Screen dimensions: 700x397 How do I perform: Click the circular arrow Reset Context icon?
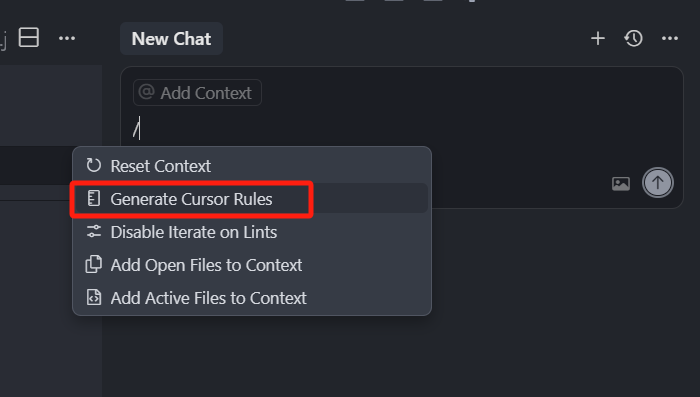(x=94, y=165)
